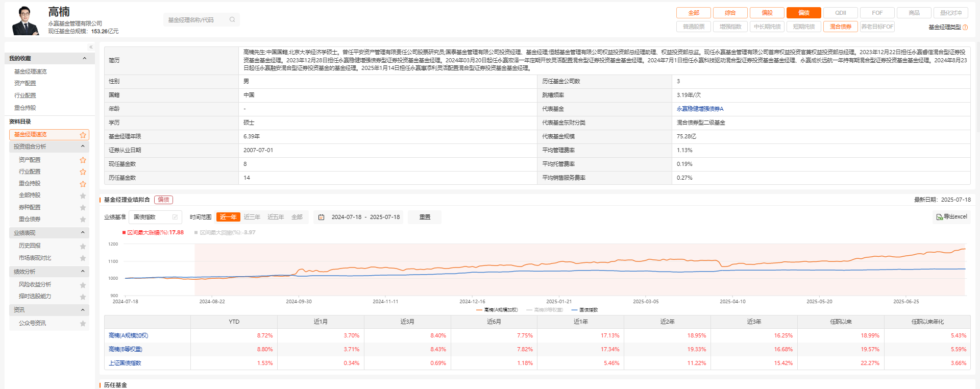
Task: Click the 重置 reset button
Action: [x=425, y=217]
